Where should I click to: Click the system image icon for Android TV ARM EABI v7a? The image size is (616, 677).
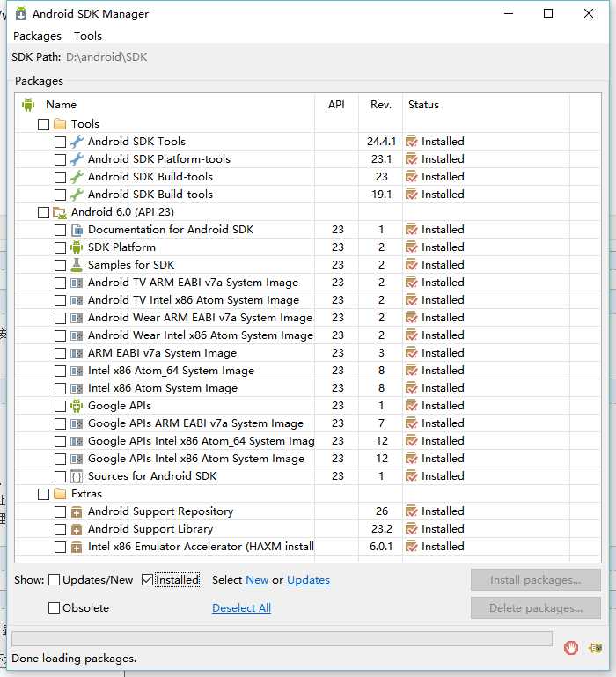(77, 283)
